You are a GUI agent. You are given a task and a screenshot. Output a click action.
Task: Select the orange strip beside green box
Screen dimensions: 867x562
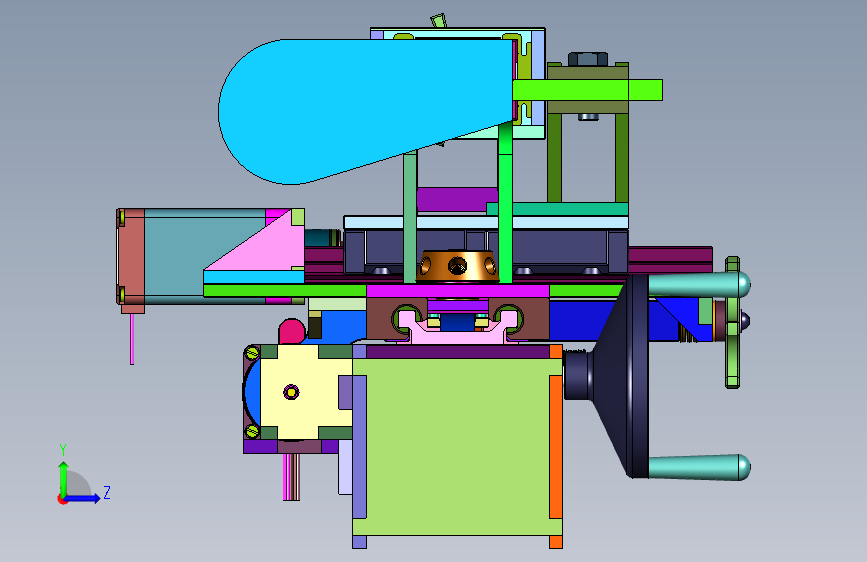(556, 447)
